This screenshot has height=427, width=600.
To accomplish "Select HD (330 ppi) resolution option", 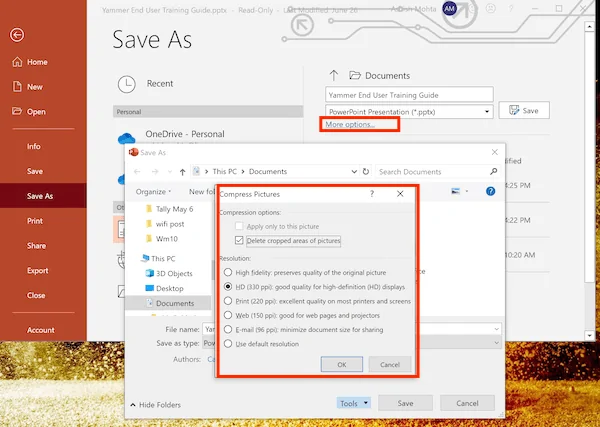I will click(x=228, y=287).
